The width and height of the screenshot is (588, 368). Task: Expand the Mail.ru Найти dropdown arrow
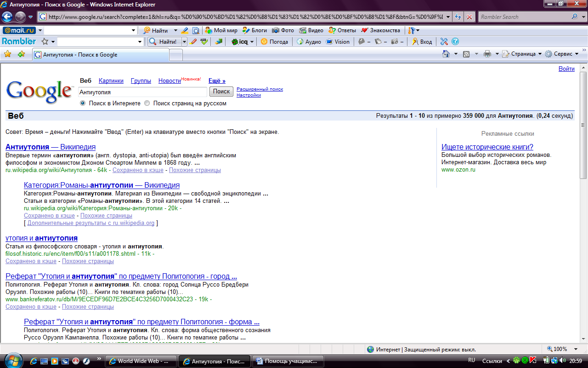(x=175, y=30)
